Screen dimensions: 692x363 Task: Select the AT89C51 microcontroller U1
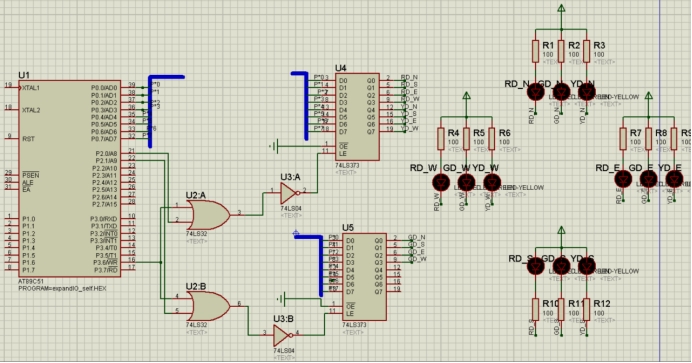(69, 178)
